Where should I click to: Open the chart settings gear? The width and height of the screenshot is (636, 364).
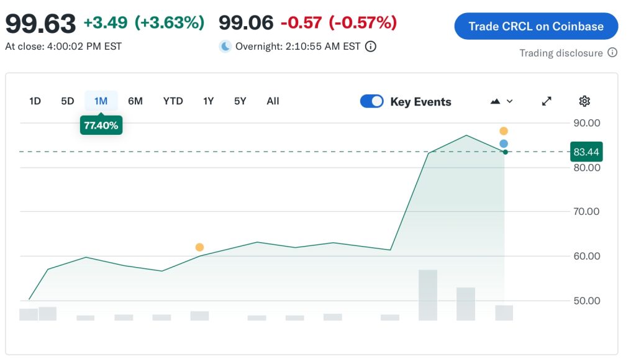tap(584, 101)
